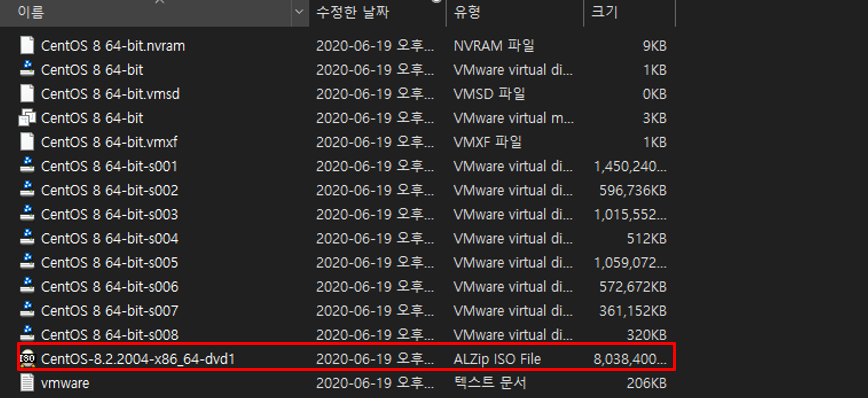868x398 pixels.
Task: Click the CentOS 8 64-bit.vmsd file icon
Action: [27, 94]
